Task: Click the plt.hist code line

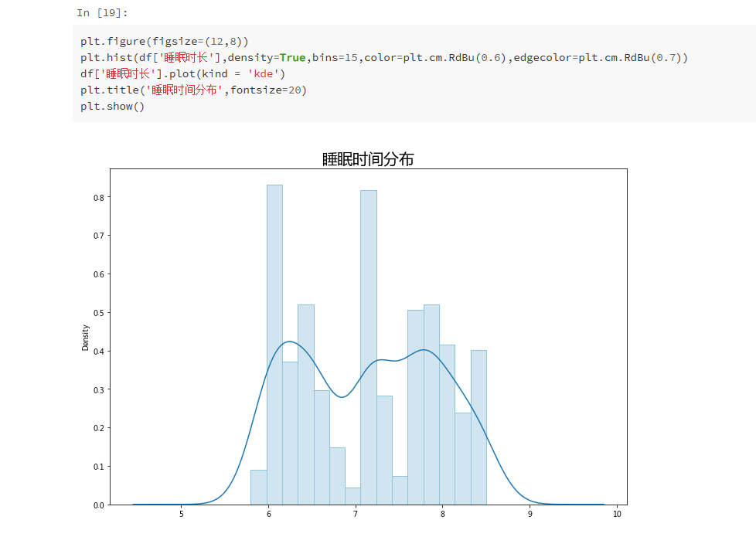Action: 383,58
